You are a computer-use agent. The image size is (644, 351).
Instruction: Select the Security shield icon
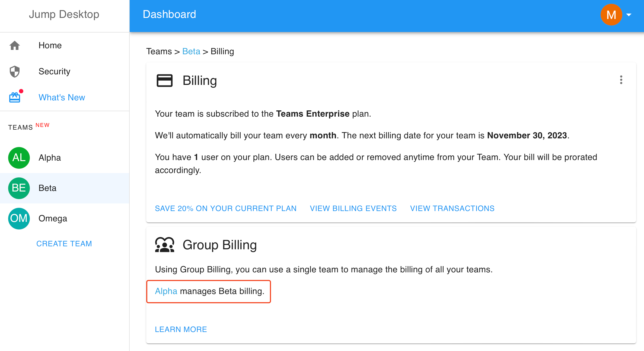(x=15, y=71)
